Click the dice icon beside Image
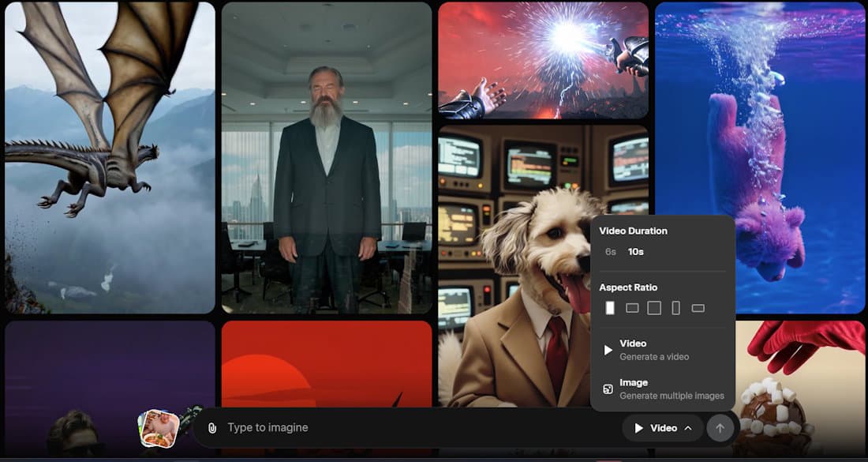The width and height of the screenshot is (868, 462). (608, 389)
